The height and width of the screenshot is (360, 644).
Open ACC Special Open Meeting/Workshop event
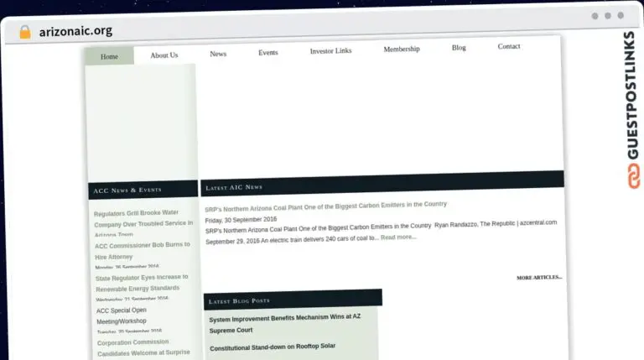tap(122, 316)
